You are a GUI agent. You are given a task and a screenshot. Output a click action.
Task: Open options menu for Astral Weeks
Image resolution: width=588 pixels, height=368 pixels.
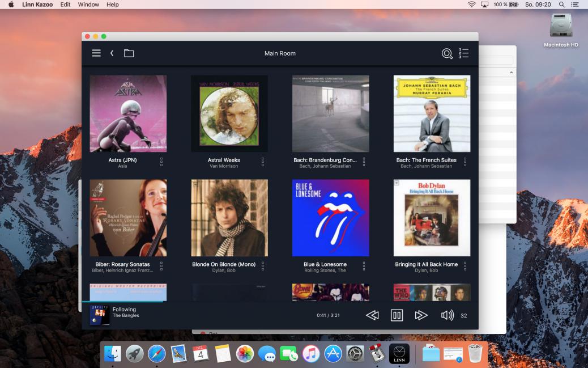click(263, 162)
